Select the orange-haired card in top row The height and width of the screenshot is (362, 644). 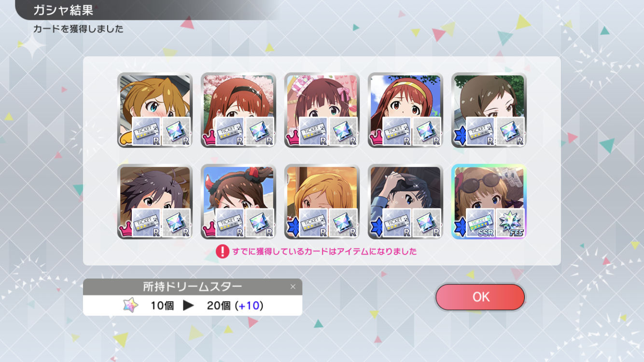(154, 110)
